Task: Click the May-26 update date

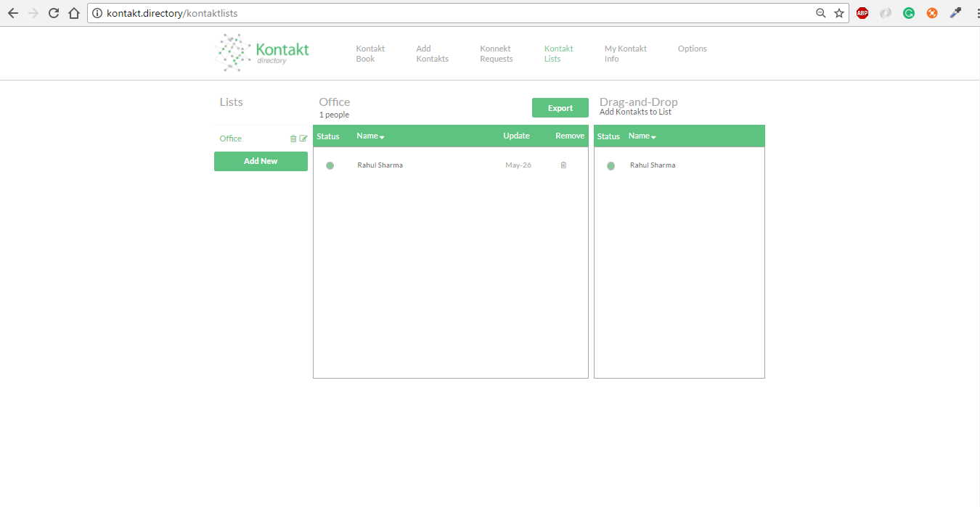Action: point(518,165)
